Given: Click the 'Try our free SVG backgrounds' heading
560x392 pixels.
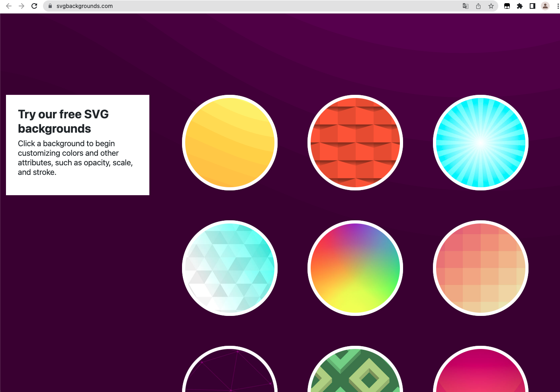Looking at the screenshot, I should [x=63, y=122].
